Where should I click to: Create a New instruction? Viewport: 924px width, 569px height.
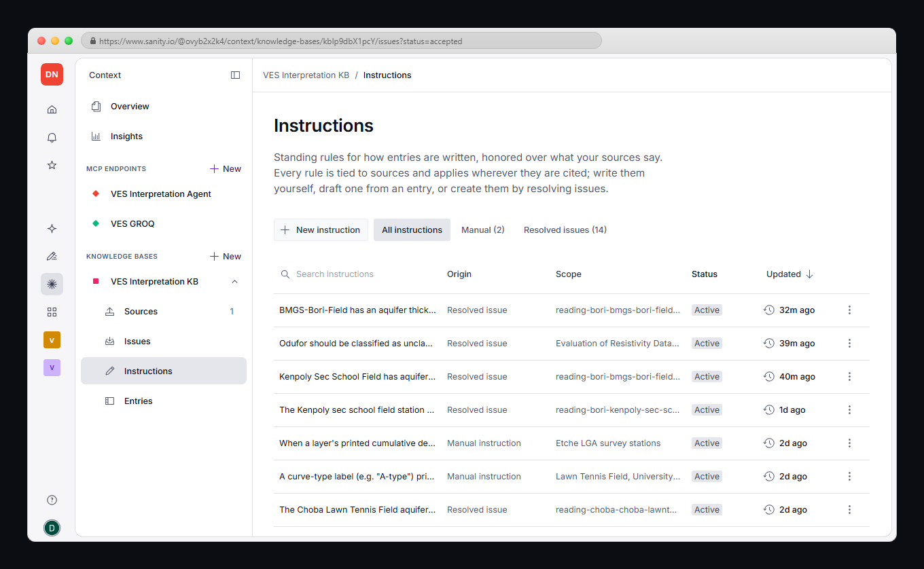pyautogui.click(x=321, y=230)
